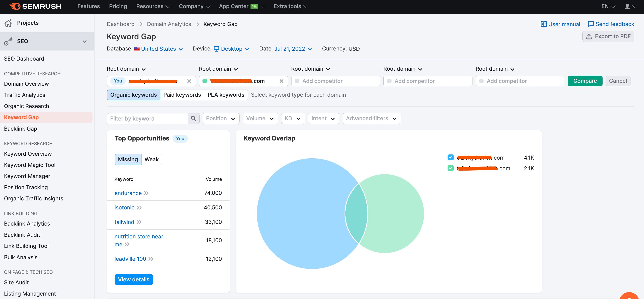The image size is (644, 299).
Task: Collapse the SEO sidebar section
Action: pyautogui.click(x=85, y=41)
